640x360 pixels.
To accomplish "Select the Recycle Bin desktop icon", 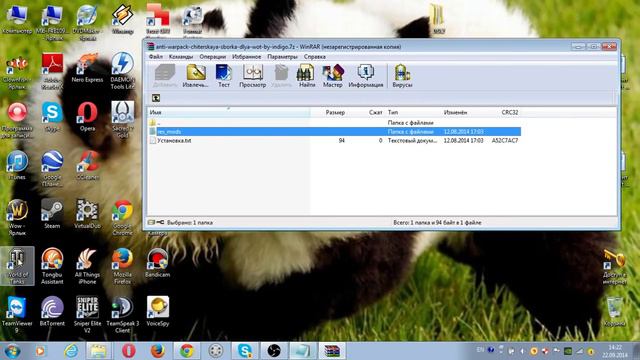I will click(x=614, y=312).
